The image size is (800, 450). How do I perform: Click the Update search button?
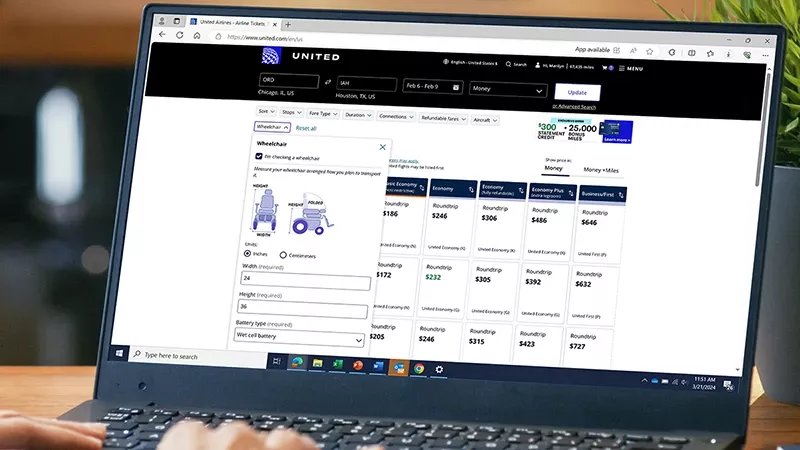tap(577, 92)
